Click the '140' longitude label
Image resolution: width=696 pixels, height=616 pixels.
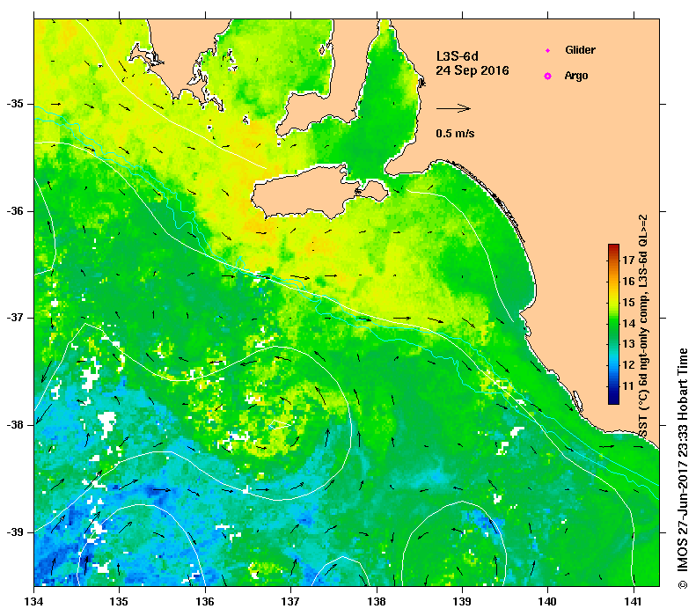547,602
